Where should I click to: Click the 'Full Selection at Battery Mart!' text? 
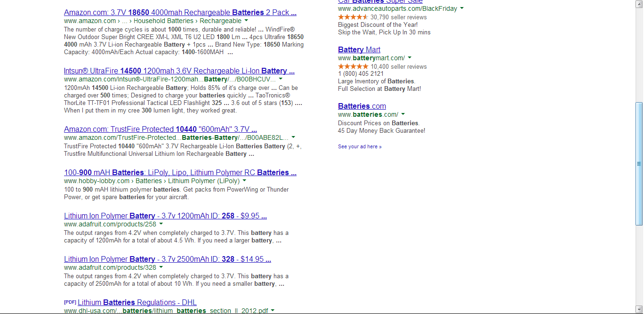(379, 89)
